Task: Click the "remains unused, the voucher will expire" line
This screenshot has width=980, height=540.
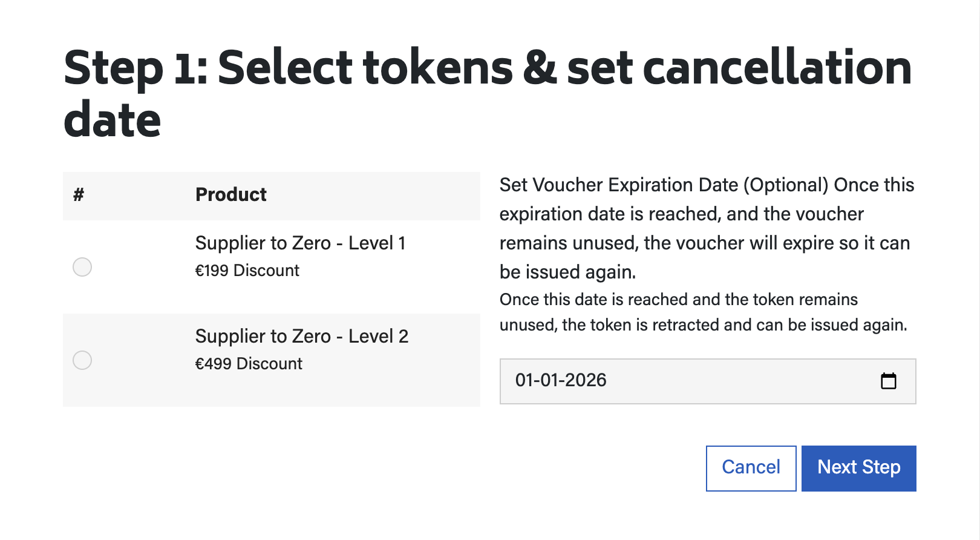Action: pyautogui.click(x=704, y=243)
